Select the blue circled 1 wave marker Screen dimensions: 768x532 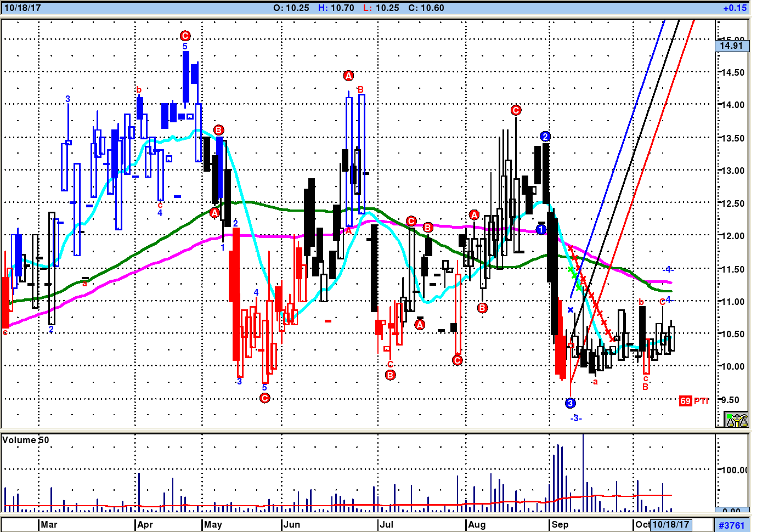point(541,229)
